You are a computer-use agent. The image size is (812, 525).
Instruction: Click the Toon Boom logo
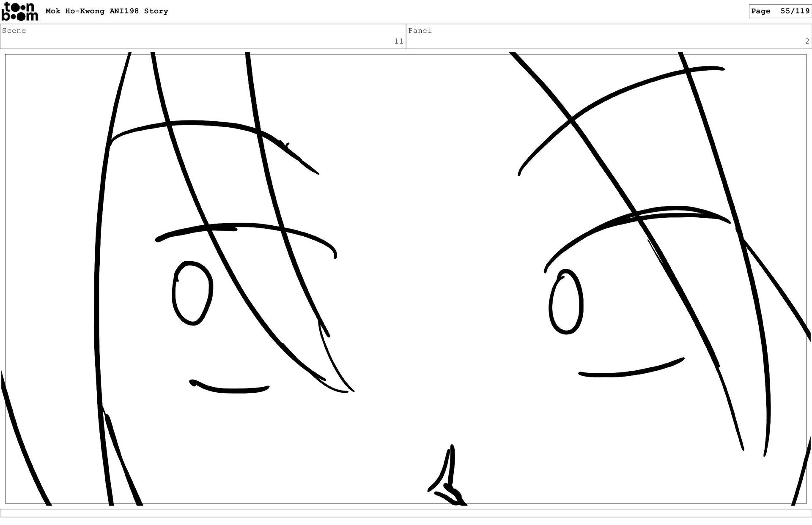20,11
